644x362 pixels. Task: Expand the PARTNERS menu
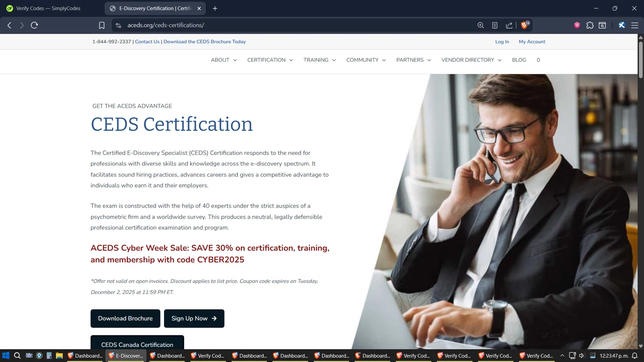(413, 60)
